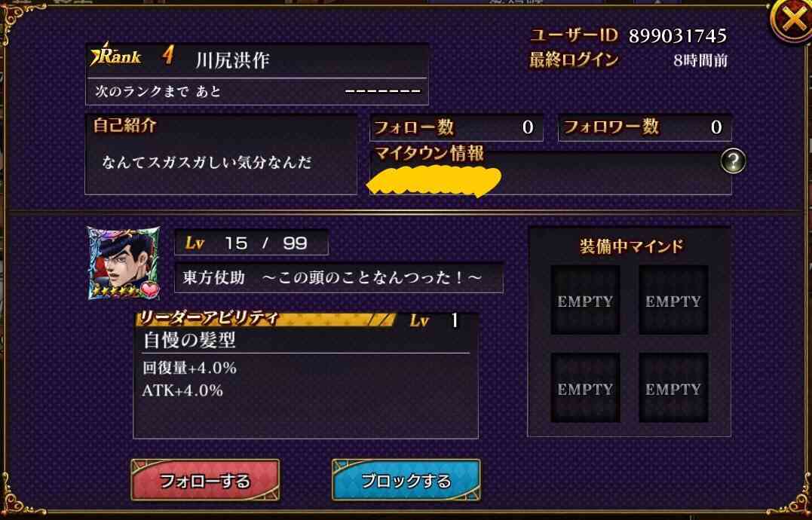
Task: Click the gold Rank star icon
Action: [97, 54]
